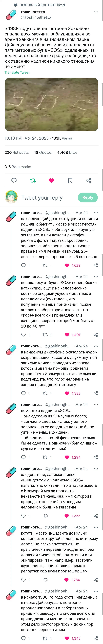View the 230 Retweets list
Screen dimensions: 103x644
coord(17,153)
